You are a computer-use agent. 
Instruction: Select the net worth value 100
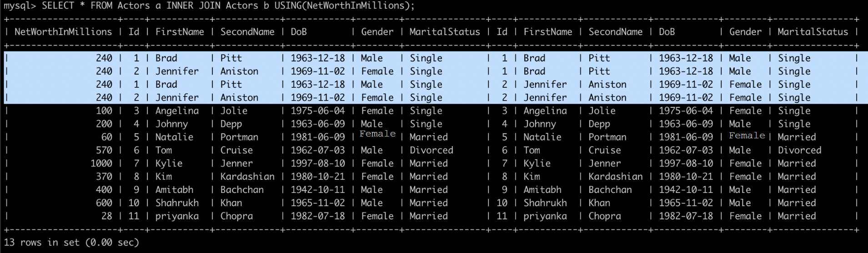point(104,111)
